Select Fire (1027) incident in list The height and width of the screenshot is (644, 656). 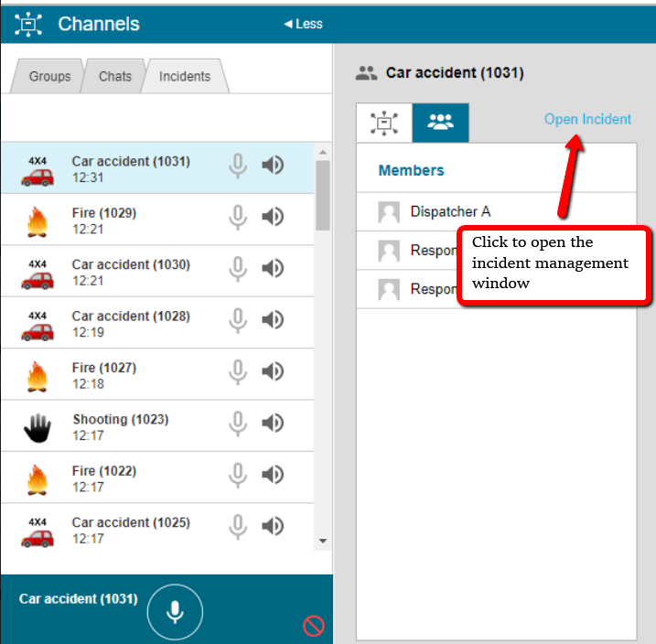104,375
